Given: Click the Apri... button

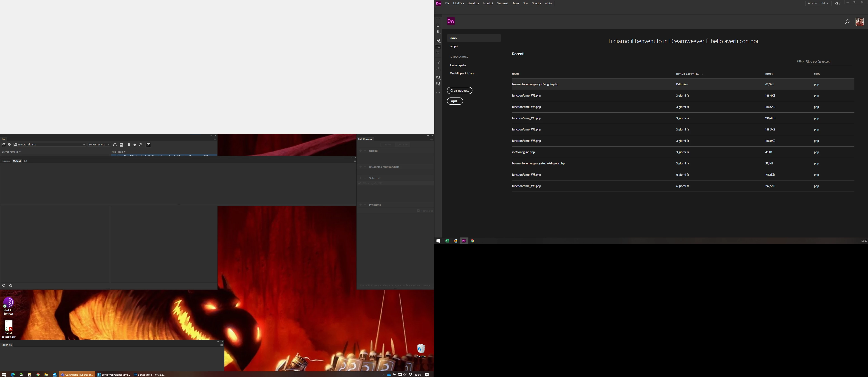Looking at the screenshot, I should pyautogui.click(x=455, y=101).
